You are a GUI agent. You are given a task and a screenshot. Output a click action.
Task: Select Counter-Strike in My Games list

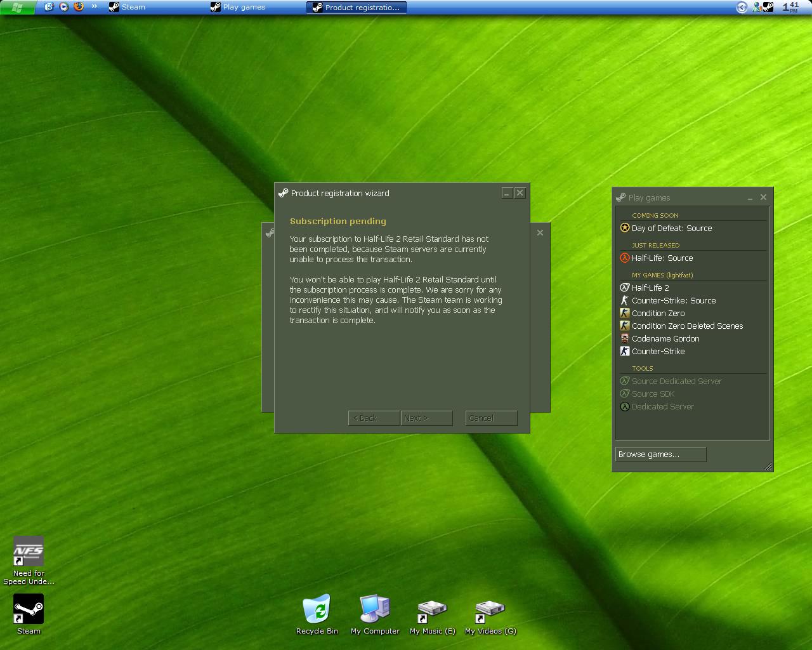coord(658,351)
